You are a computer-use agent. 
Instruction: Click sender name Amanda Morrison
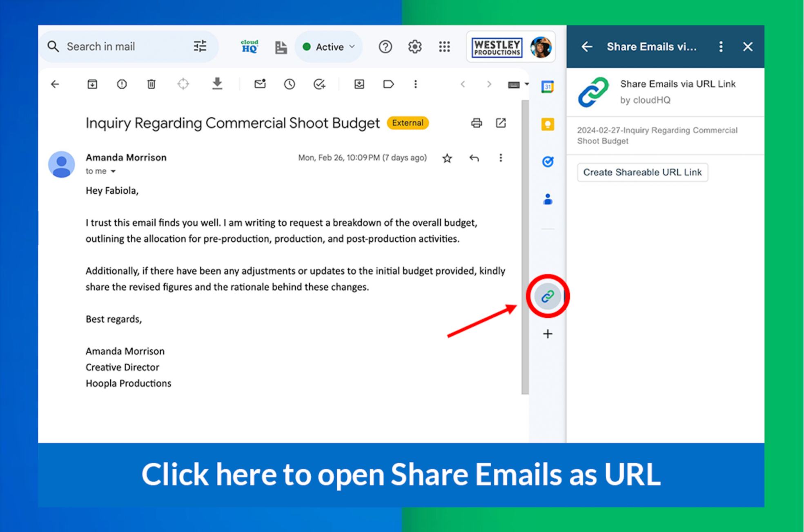tap(126, 157)
